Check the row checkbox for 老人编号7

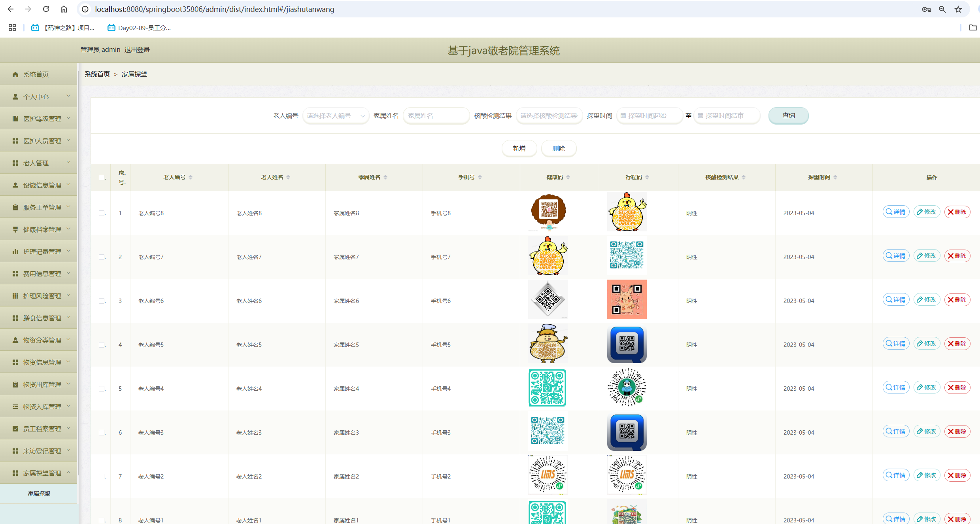(x=102, y=257)
